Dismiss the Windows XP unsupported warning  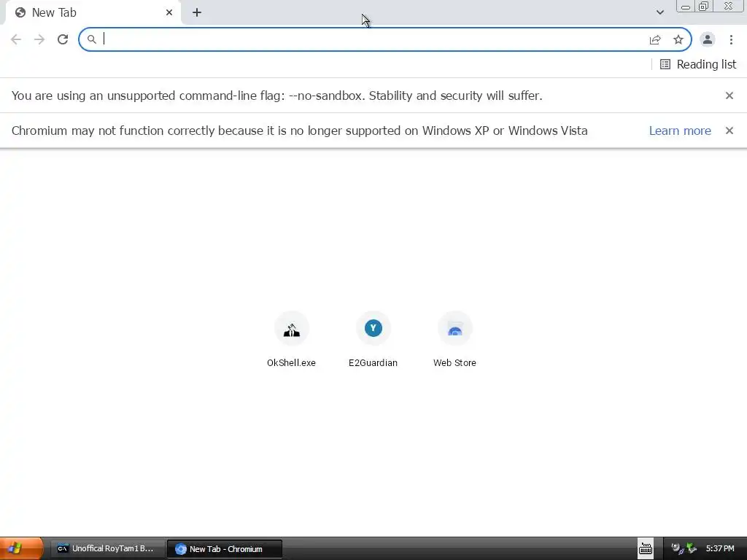coord(729,131)
